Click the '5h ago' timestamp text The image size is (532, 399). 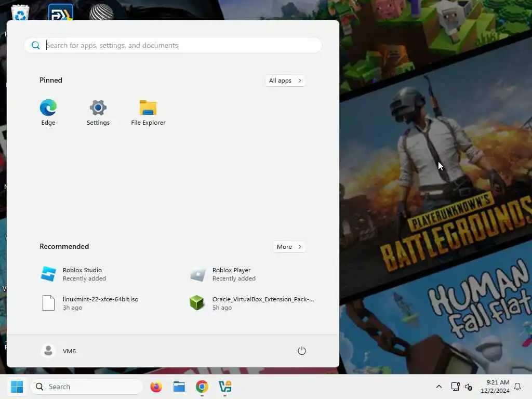click(222, 308)
